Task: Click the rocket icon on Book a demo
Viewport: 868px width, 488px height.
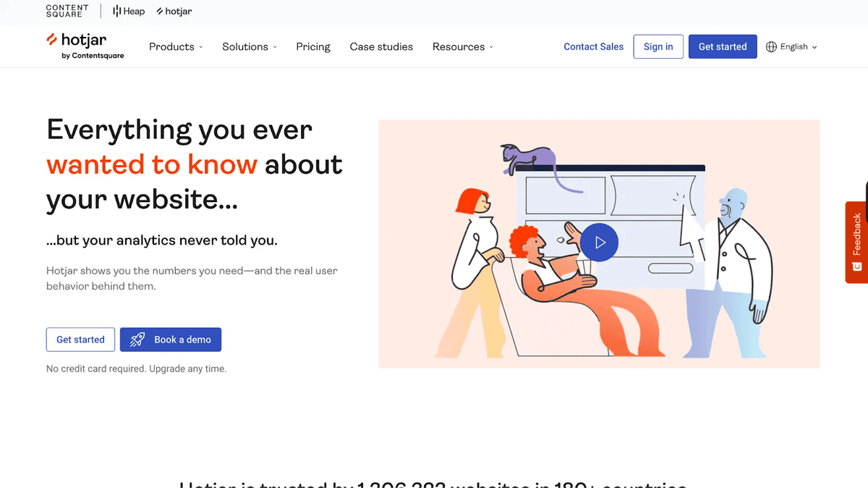Action: coord(137,340)
